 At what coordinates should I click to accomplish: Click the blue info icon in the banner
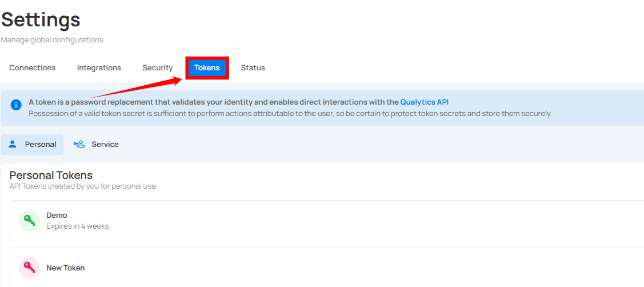[16, 105]
